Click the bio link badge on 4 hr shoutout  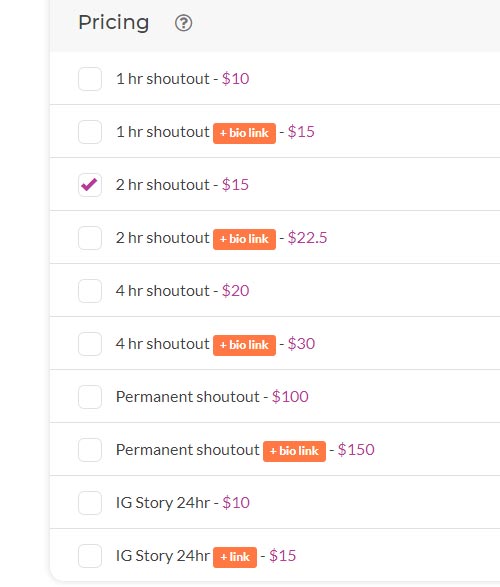tap(244, 345)
